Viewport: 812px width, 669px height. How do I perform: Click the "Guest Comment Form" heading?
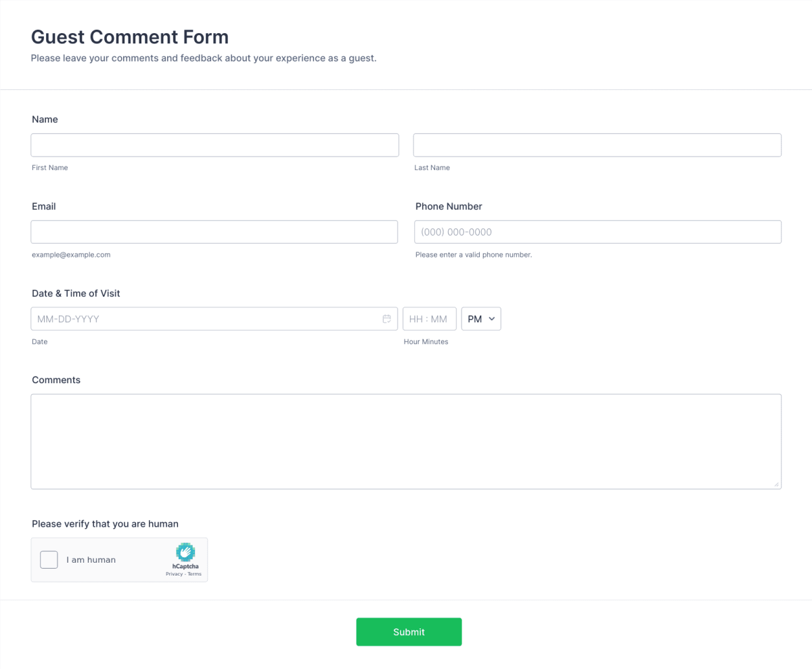click(129, 37)
